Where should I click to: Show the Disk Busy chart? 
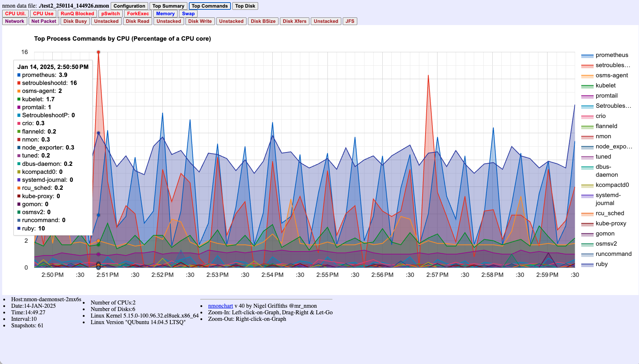point(75,21)
